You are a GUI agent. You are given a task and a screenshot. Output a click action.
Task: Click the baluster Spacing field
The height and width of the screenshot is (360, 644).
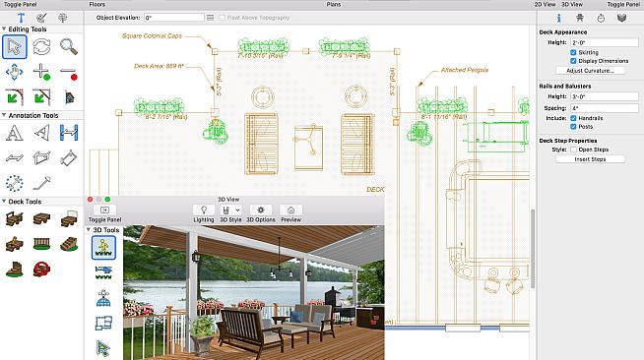(x=605, y=108)
